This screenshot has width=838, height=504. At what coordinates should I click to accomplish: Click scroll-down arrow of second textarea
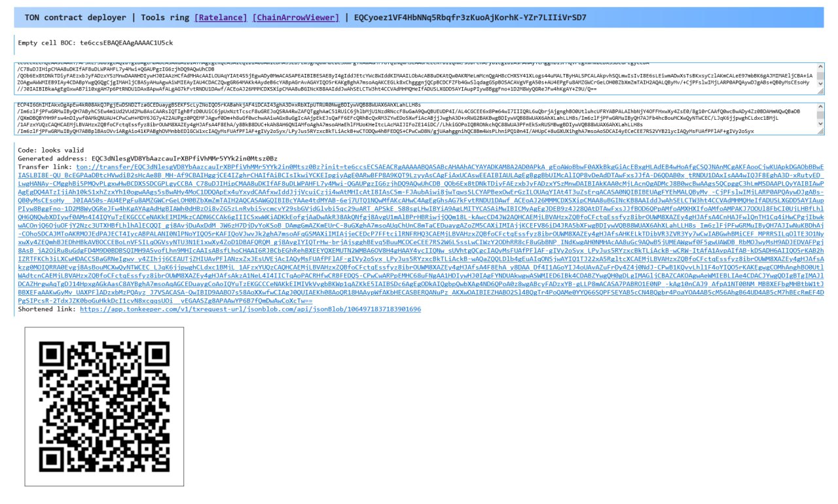point(820,123)
